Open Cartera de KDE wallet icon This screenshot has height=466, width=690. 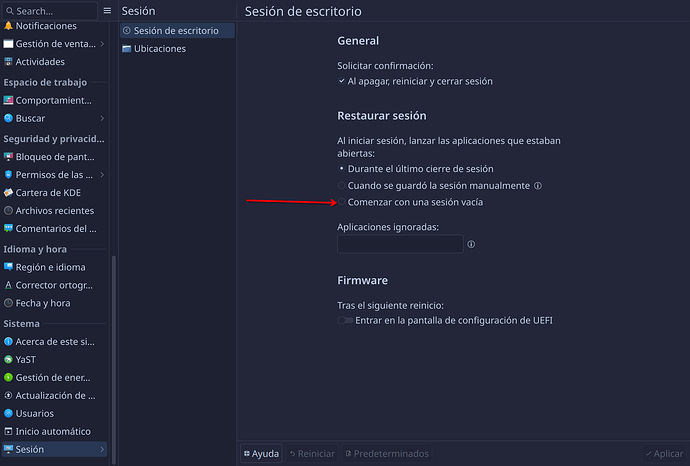9,193
